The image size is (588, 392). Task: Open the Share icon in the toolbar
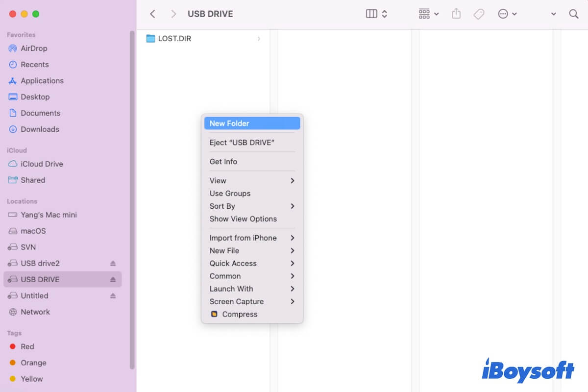click(456, 14)
